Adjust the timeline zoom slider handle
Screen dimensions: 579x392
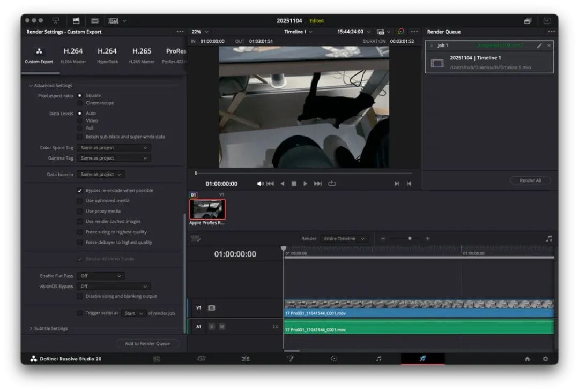tap(410, 238)
